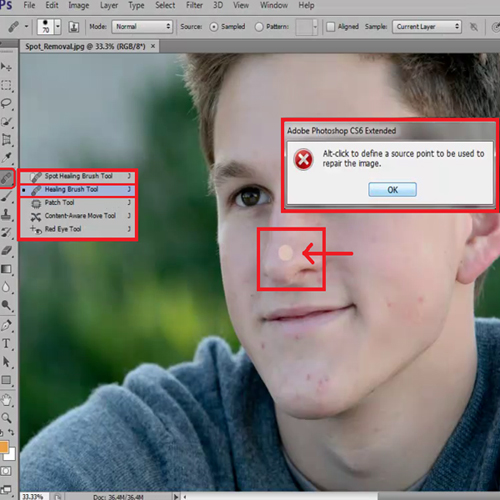
Task: Choose Content-Aware Move Tool from flyout
Action: 78,216
